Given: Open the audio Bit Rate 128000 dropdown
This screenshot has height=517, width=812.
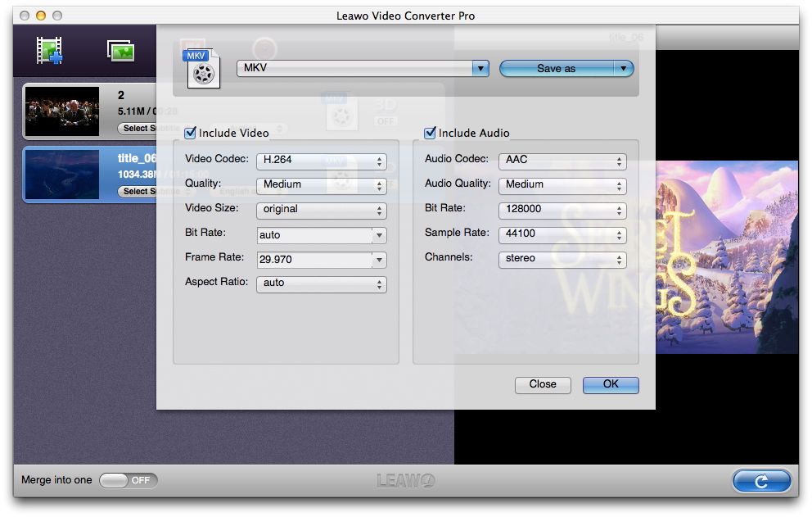Looking at the screenshot, I should (562, 210).
